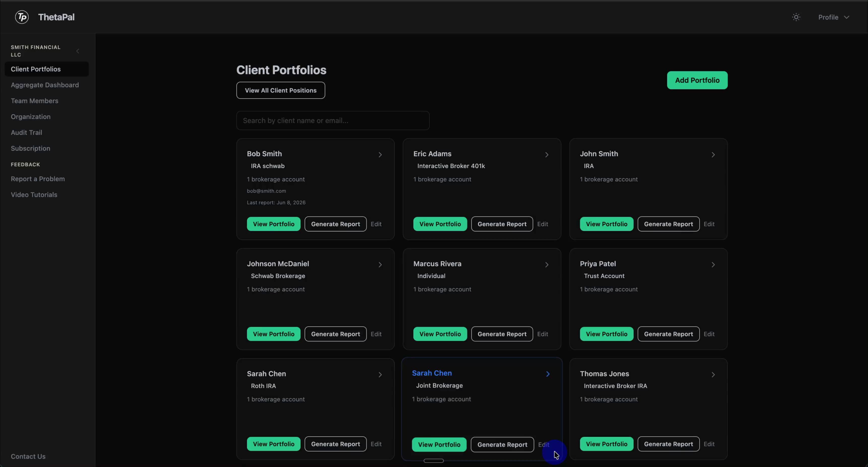Click the Marcus Rivera client name

(x=437, y=264)
